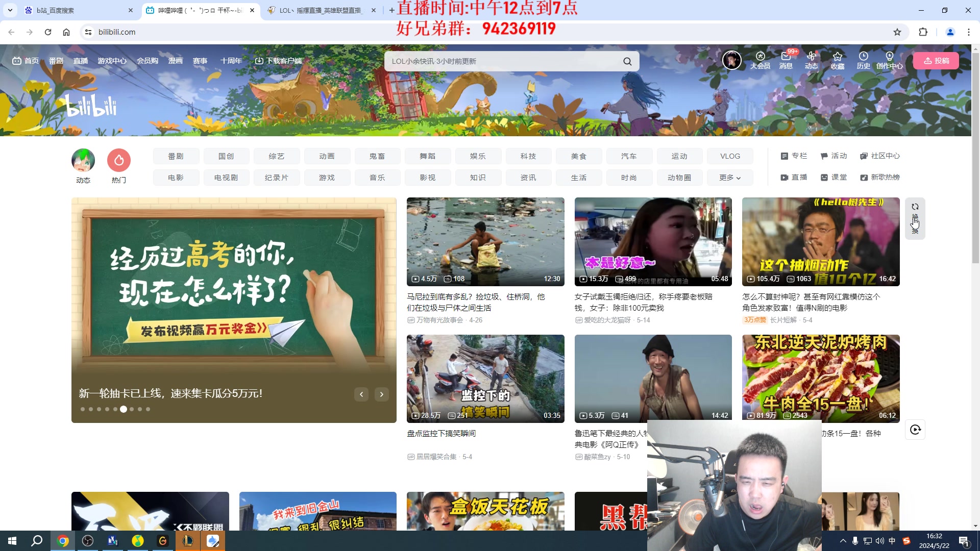980x551 pixels.
Task: Toggle input method language indicator 中
Action: [892, 541]
